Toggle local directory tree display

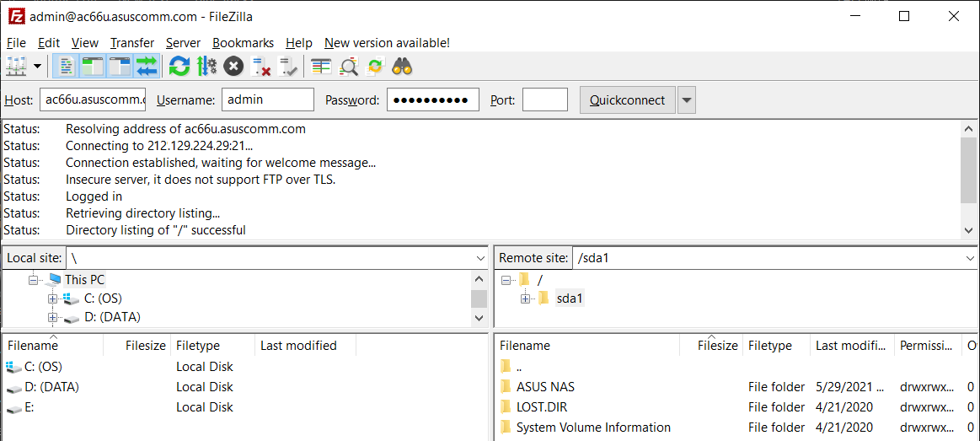pyautogui.click(x=92, y=66)
